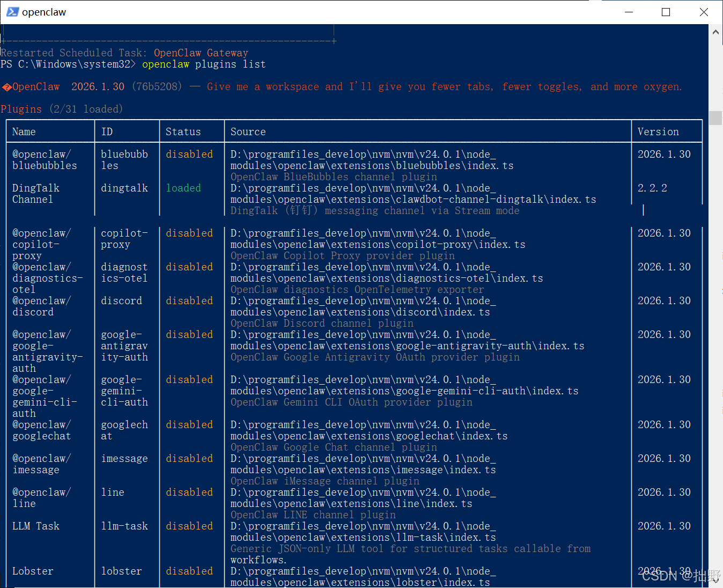Click the 'Status' column header
The height and width of the screenshot is (588, 723).
[x=183, y=131]
